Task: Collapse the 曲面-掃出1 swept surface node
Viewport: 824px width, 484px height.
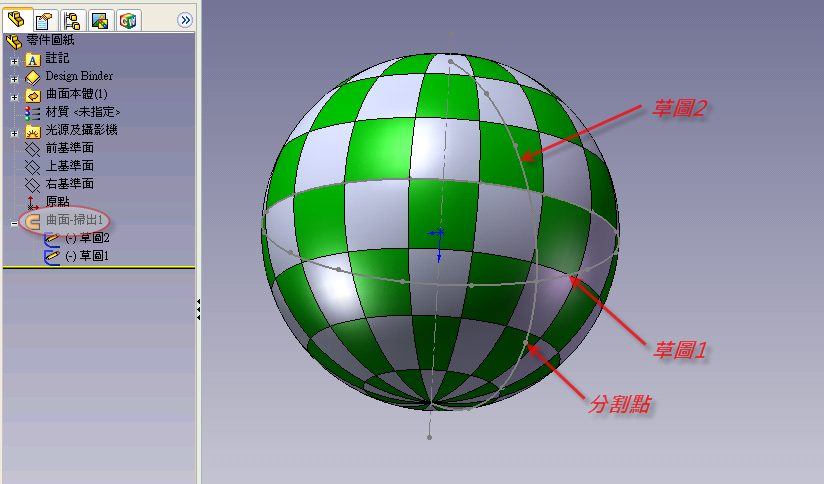Action: 14,223
